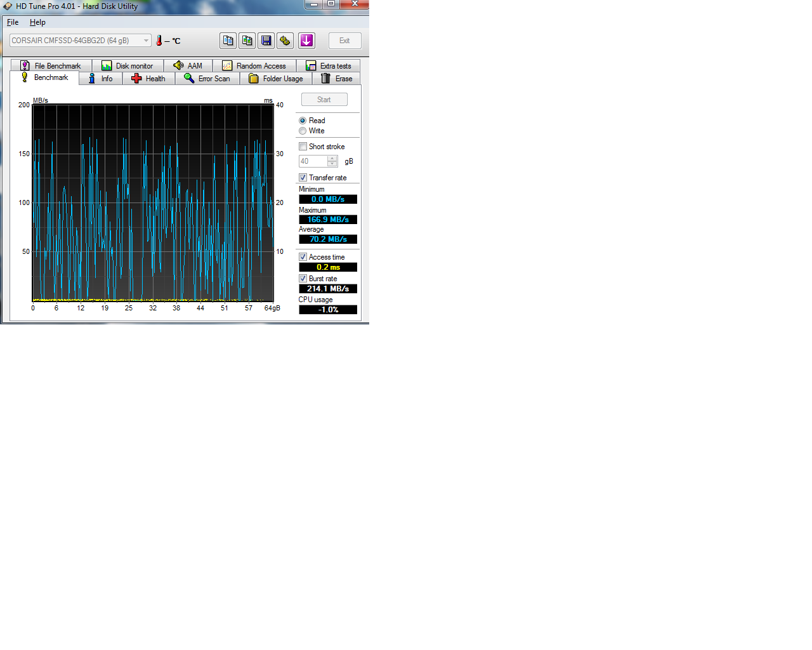Switch to the File Benchmark tab
812x650 pixels.
point(51,65)
